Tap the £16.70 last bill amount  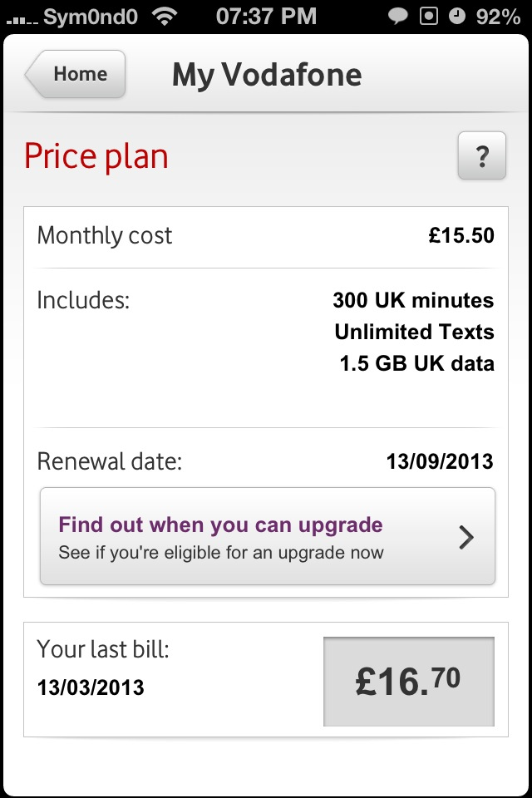click(x=409, y=682)
